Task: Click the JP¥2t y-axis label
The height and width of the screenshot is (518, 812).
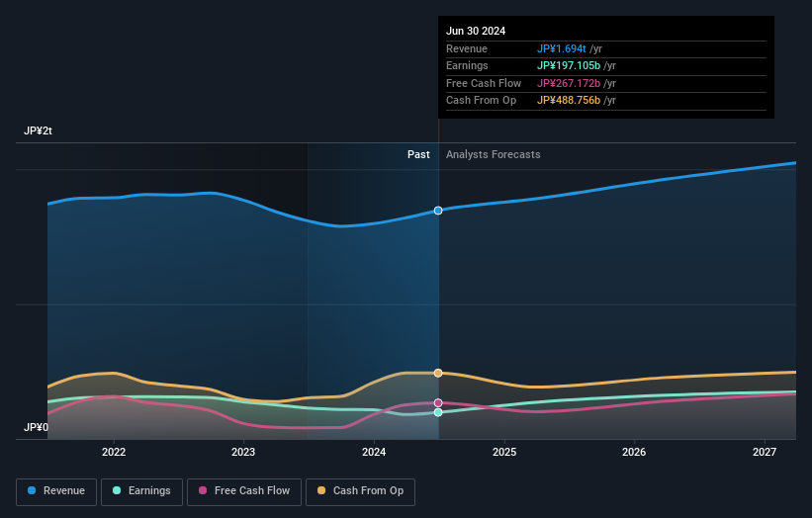Action: tap(38, 130)
